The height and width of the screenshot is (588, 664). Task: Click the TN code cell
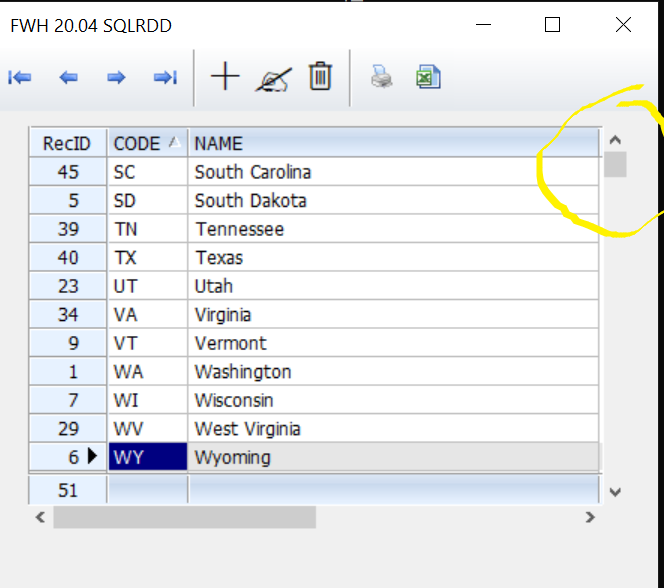point(147,229)
